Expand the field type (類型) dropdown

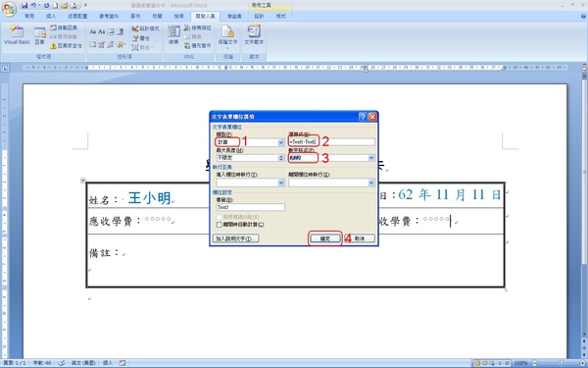281,142
